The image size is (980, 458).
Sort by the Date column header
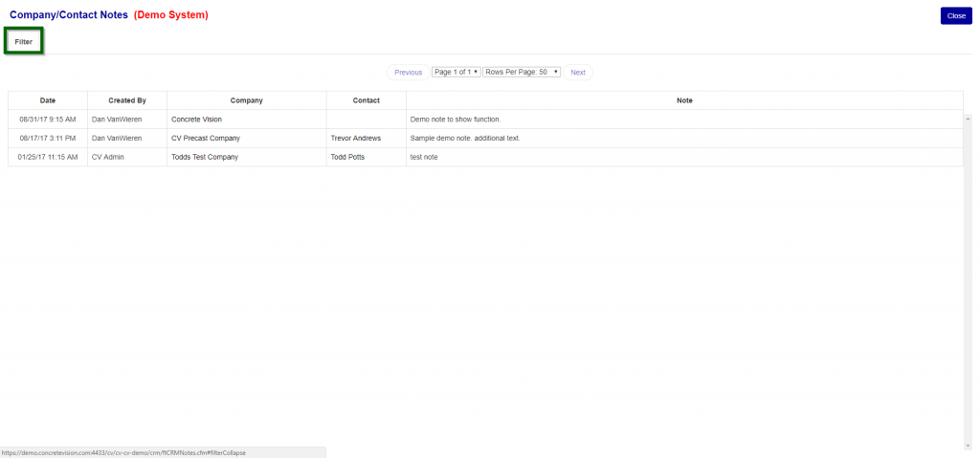point(48,100)
